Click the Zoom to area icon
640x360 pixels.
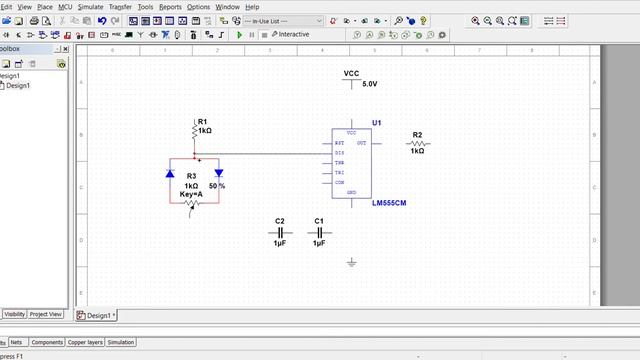tap(500, 21)
